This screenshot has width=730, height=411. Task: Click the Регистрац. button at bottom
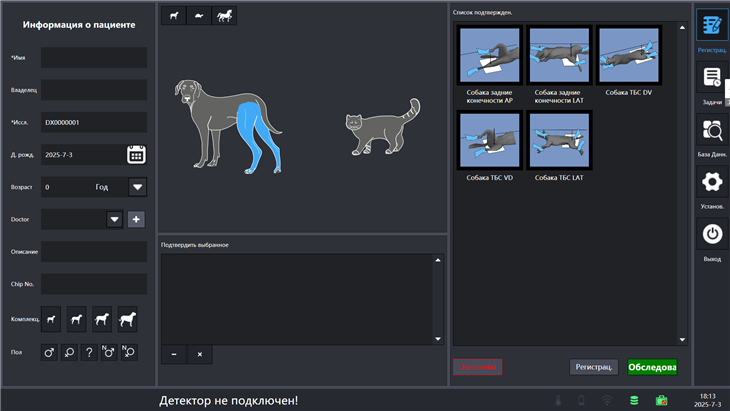click(594, 367)
